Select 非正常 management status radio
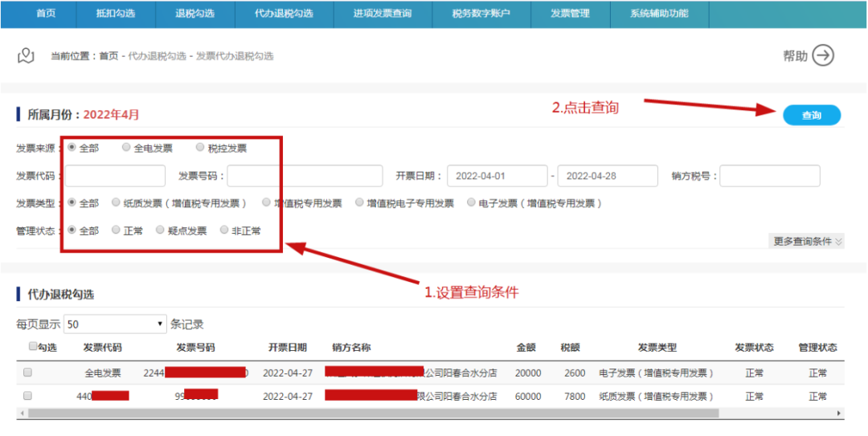 click(224, 230)
